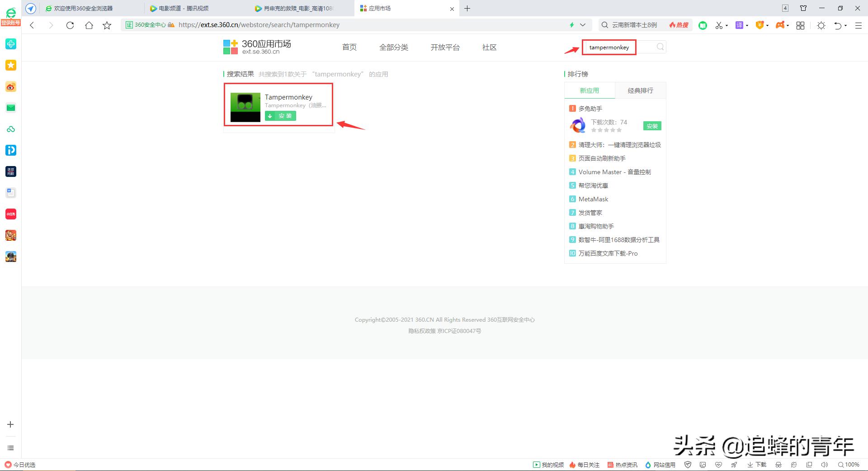The height and width of the screenshot is (471, 868).
Task: Select the 新应用 ranking tab
Action: [x=590, y=90]
